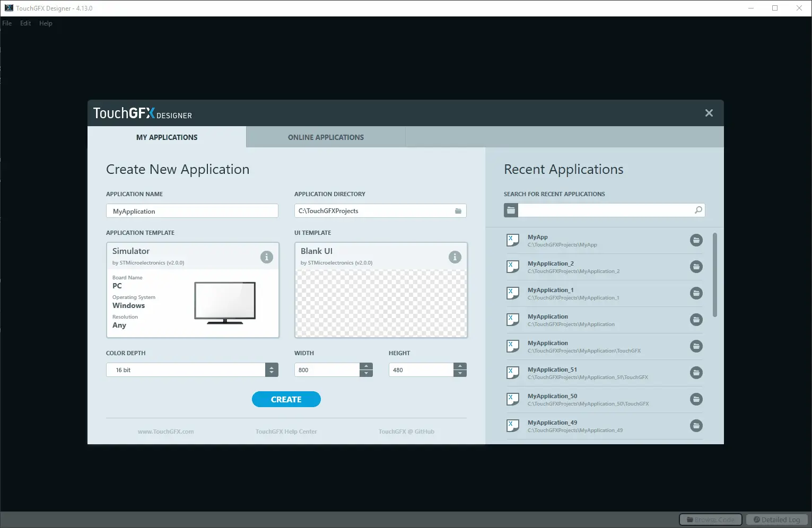812x528 pixels.
Task: Open the File menu
Action: click(x=7, y=23)
